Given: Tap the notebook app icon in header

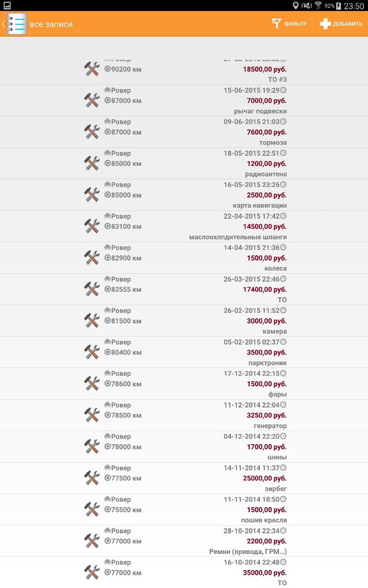Looking at the screenshot, I should tap(16, 24).
